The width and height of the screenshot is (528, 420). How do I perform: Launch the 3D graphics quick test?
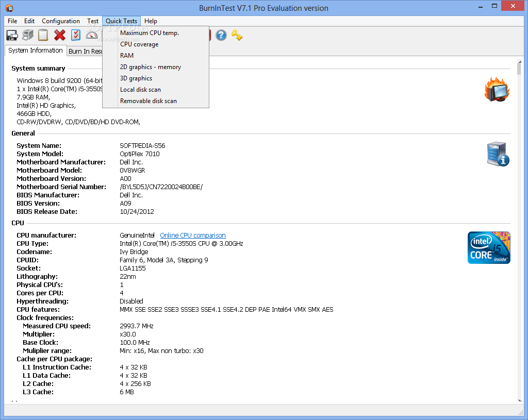[156, 78]
